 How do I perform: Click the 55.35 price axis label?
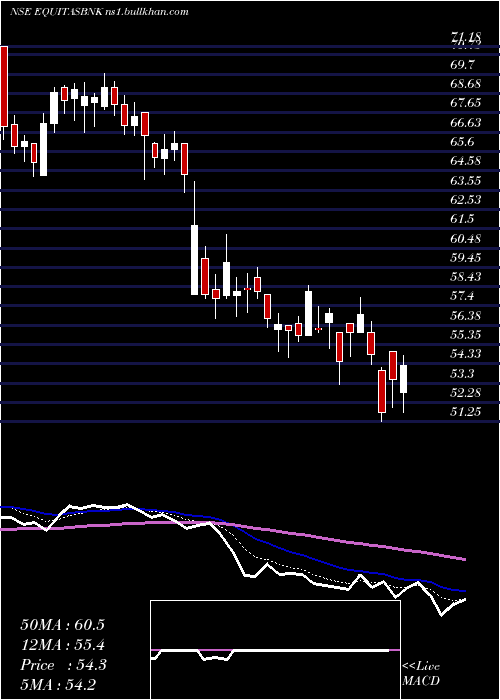tap(466, 335)
